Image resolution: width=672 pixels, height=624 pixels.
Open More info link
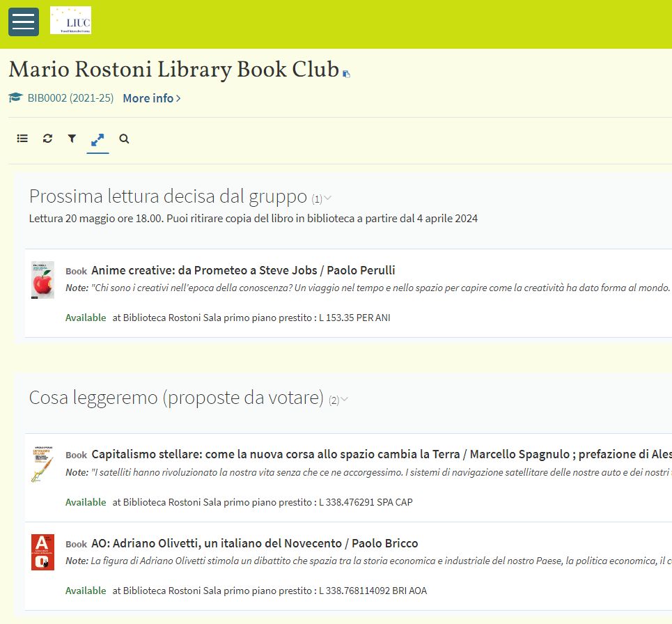[x=151, y=98]
